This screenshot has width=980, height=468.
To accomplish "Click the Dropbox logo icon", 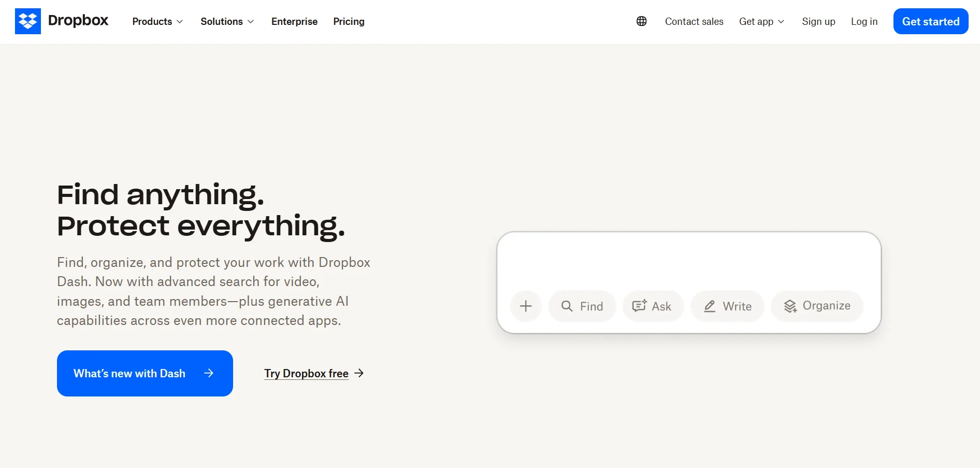I will click(28, 21).
